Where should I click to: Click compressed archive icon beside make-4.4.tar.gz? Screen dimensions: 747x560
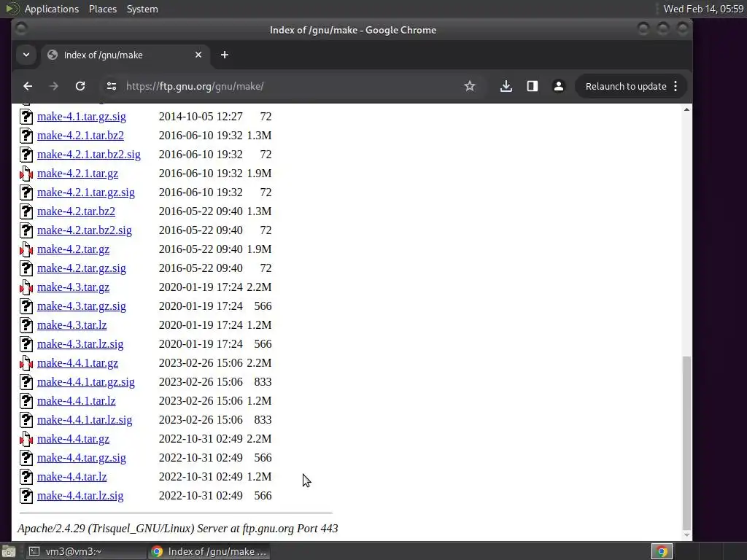26,439
